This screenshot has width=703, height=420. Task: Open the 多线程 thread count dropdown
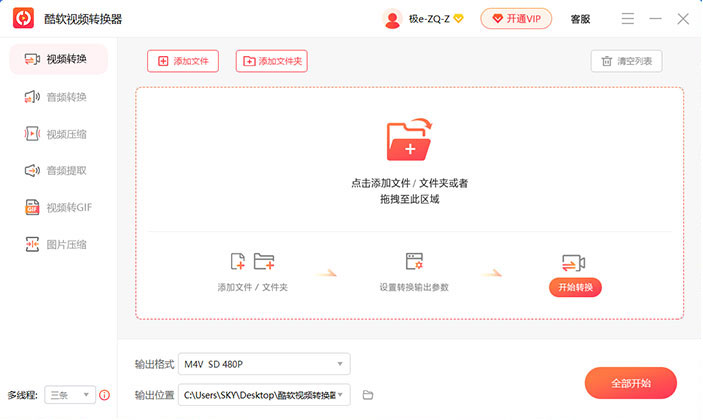[x=70, y=395]
